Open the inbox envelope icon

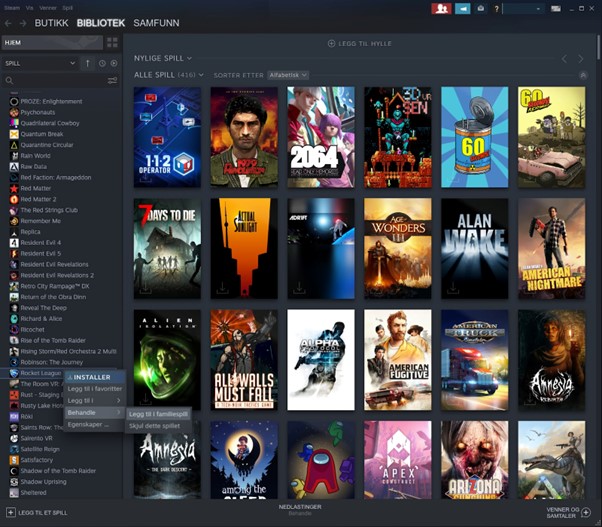(481, 8)
